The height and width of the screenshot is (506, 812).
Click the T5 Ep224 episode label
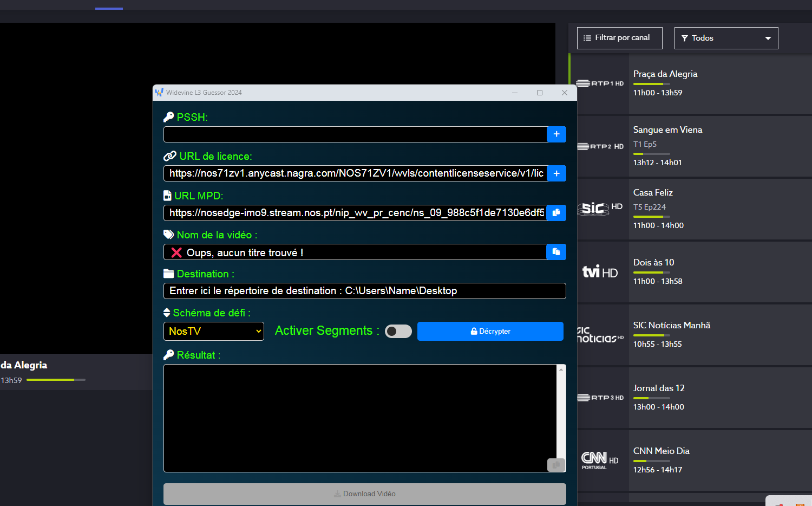(650, 207)
